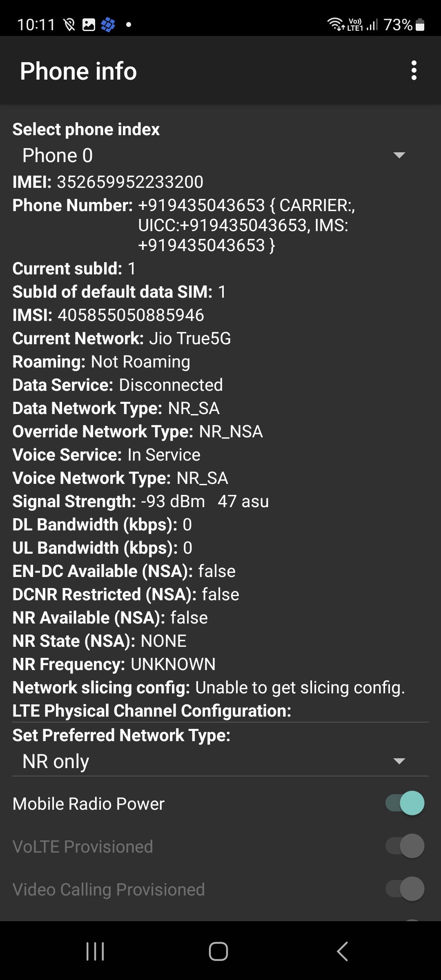Tap the IMEI number value
The image size is (441, 980).
pyautogui.click(x=130, y=182)
